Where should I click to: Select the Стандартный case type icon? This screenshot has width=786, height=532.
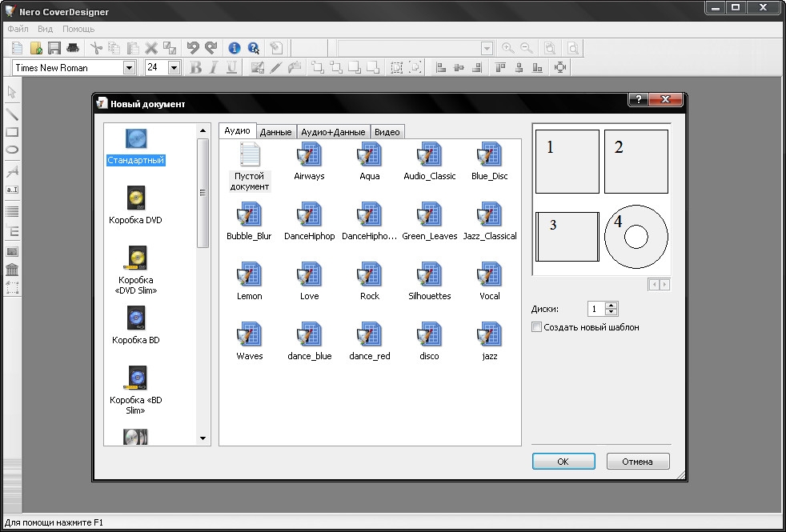click(135, 139)
